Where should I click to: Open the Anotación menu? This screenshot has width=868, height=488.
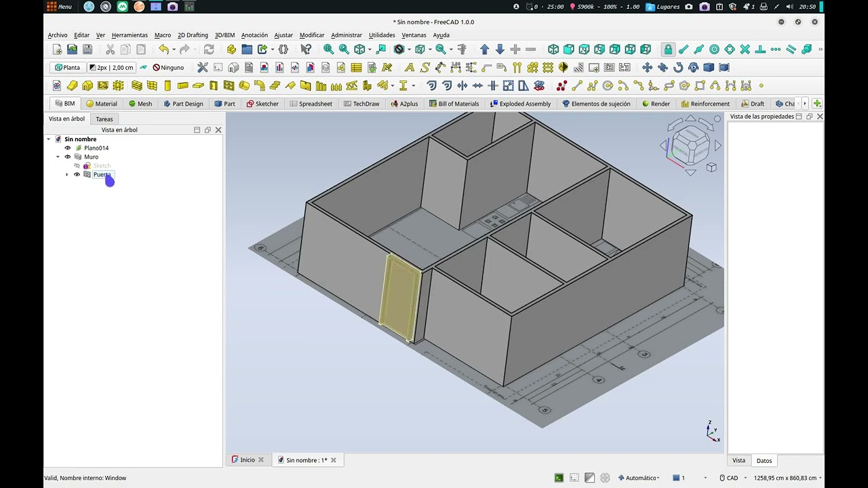point(254,35)
